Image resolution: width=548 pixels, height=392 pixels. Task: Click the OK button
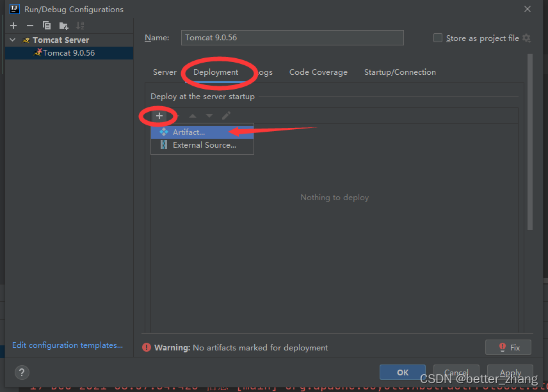point(403,372)
